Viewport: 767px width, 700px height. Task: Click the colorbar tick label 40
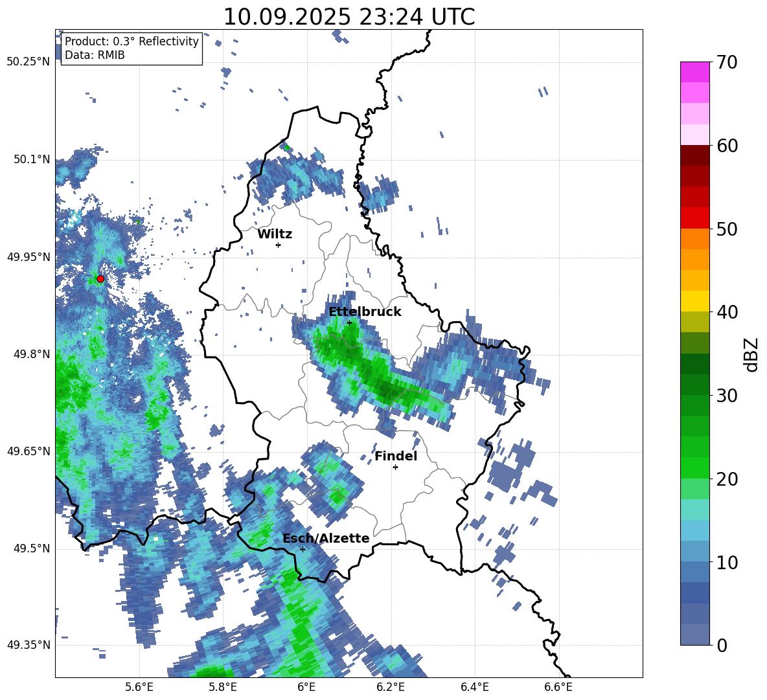(x=727, y=312)
